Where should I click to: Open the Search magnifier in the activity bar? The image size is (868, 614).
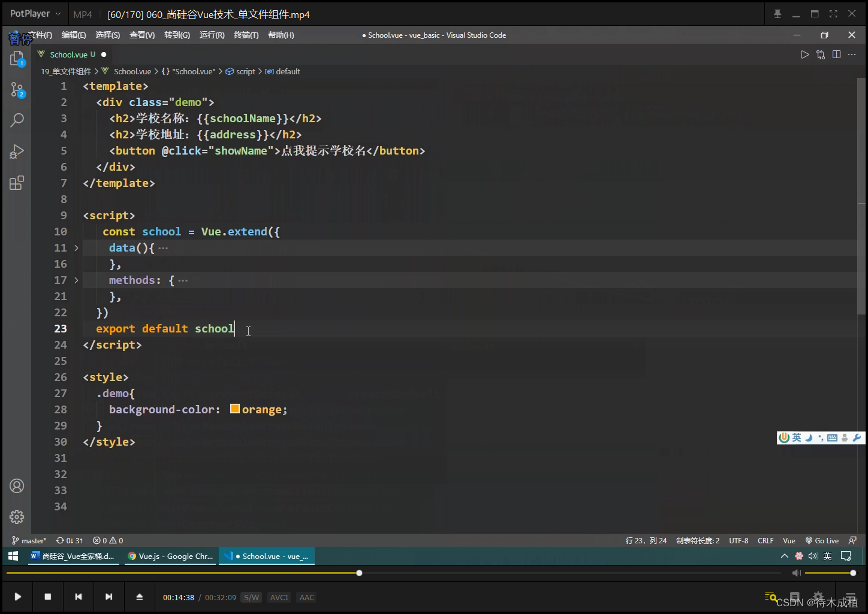[17, 120]
